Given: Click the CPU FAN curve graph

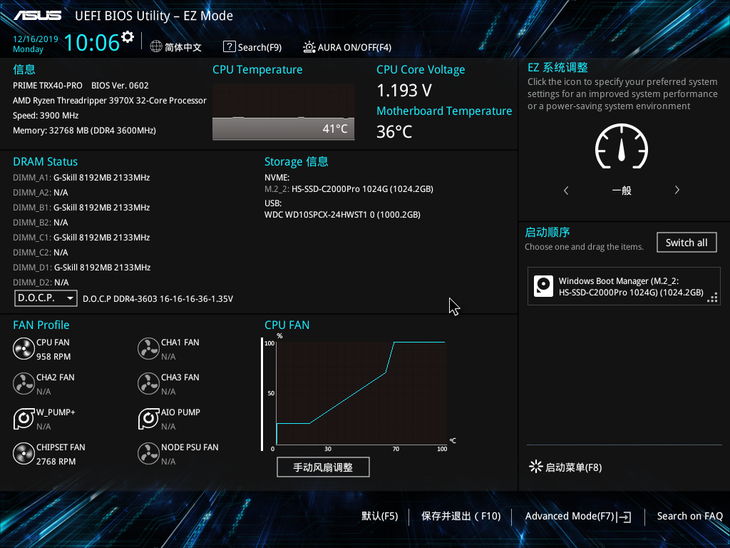Looking at the screenshot, I should coord(361,392).
